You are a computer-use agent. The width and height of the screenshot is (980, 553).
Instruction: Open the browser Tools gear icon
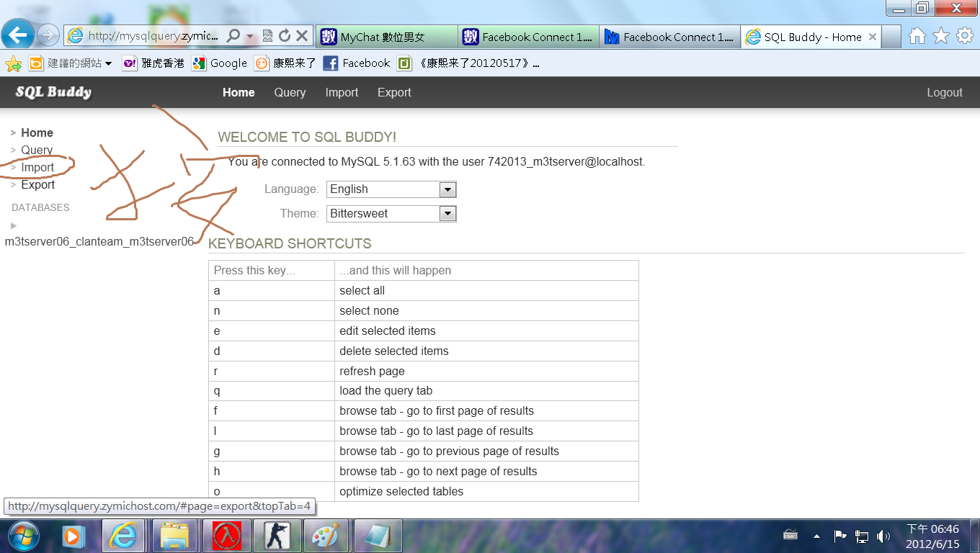coord(965,36)
